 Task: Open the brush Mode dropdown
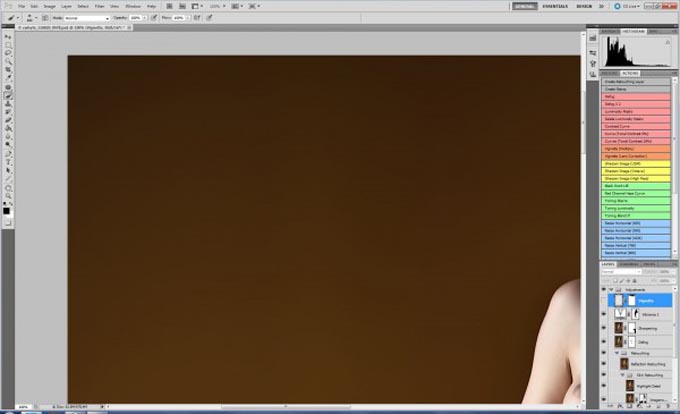coord(87,18)
